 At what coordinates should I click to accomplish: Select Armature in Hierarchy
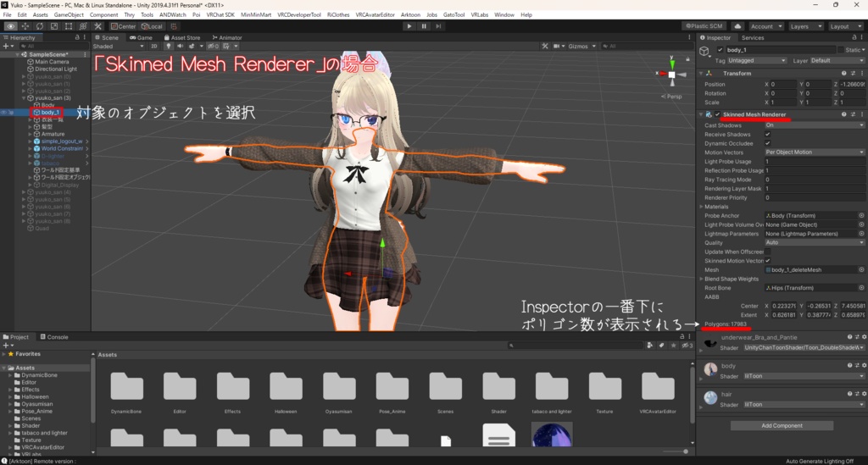point(53,134)
